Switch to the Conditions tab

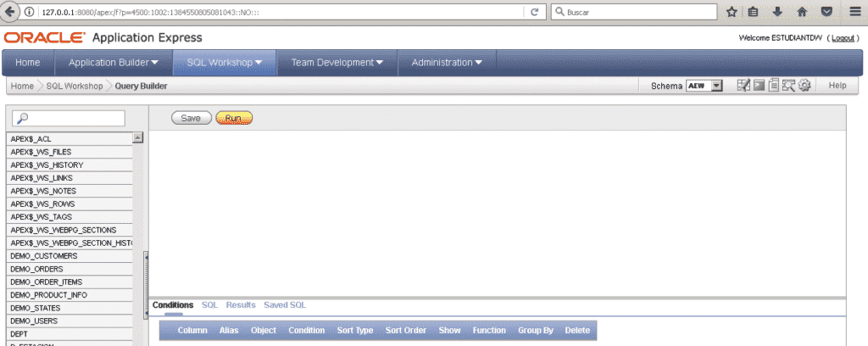pyautogui.click(x=173, y=305)
